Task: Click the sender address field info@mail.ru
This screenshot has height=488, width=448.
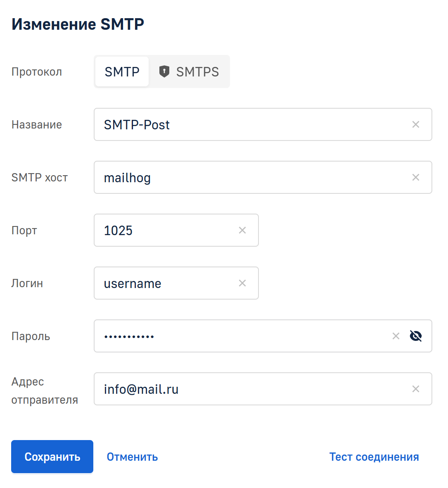Action: (248, 389)
